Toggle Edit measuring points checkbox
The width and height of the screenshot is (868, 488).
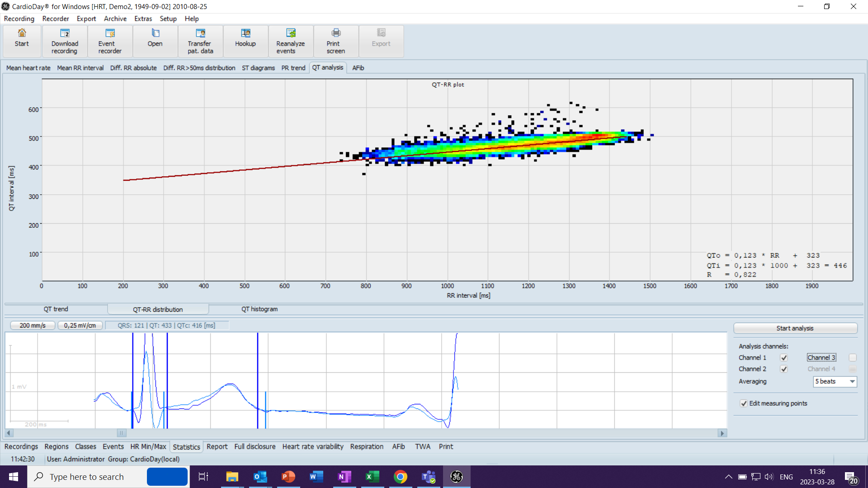pyautogui.click(x=744, y=404)
